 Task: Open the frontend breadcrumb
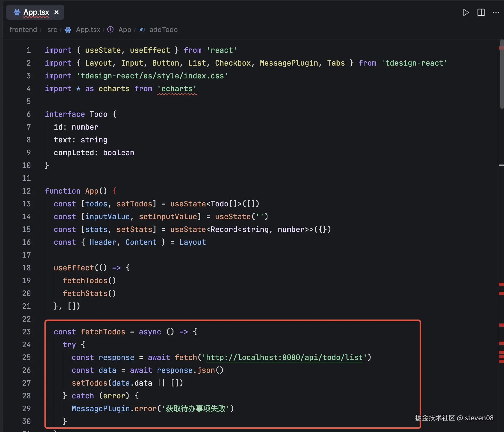23,30
